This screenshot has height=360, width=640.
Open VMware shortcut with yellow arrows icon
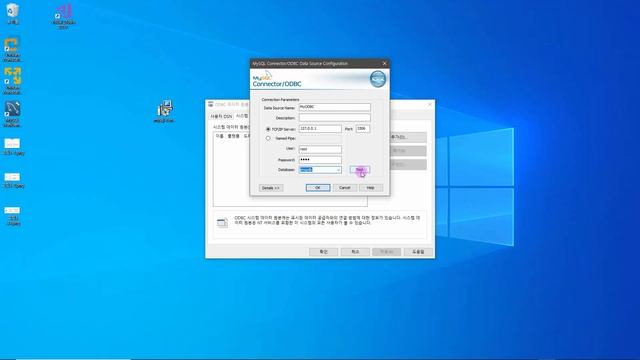13,81
